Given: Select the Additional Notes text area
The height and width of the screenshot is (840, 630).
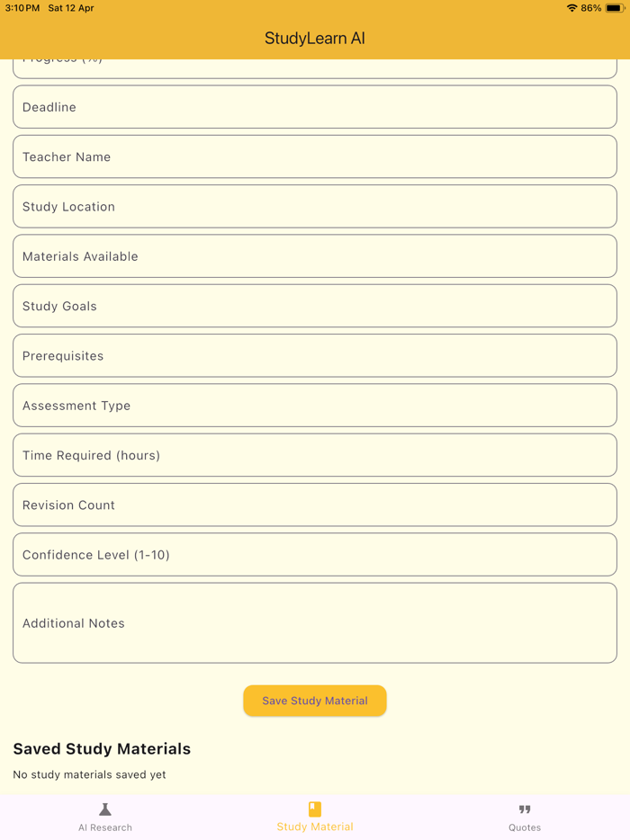Looking at the screenshot, I should pos(314,622).
